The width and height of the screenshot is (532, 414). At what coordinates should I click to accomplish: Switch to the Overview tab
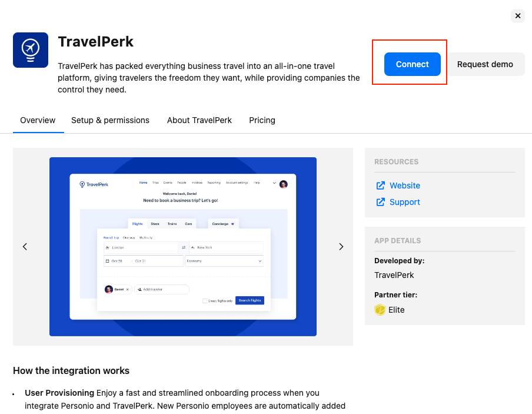click(x=38, y=120)
